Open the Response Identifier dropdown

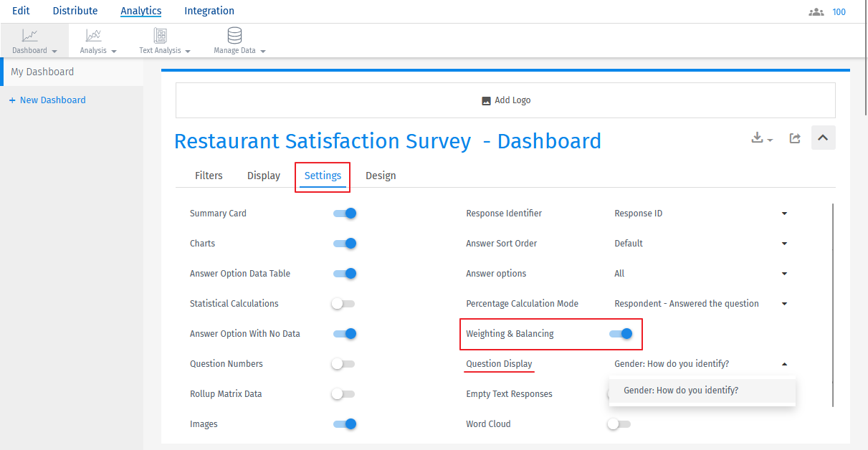point(701,214)
